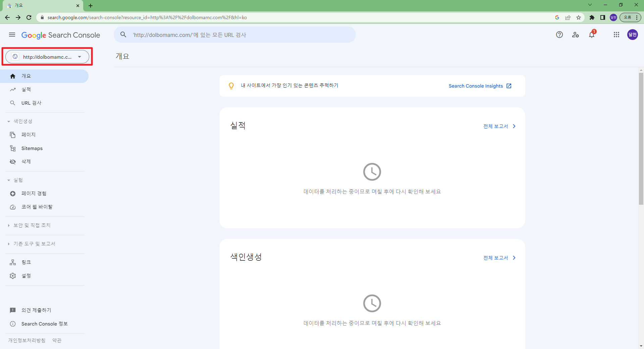Click the Help question mark icon
Viewport: 644px width, 349px height.
(x=559, y=35)
